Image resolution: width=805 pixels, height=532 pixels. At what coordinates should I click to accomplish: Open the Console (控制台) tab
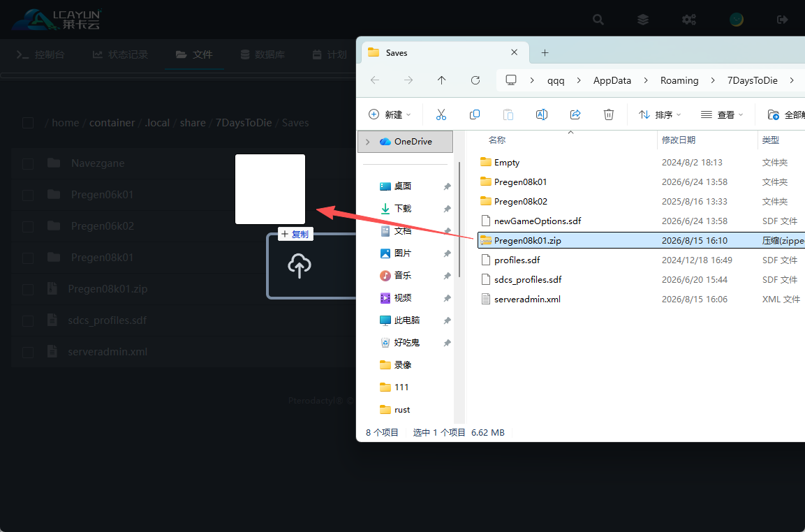click(40, 54)
